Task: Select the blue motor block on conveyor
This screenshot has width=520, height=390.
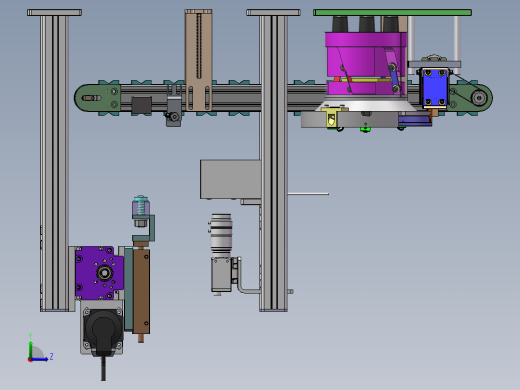Action: pyautogui.click(x=435, y=88)
